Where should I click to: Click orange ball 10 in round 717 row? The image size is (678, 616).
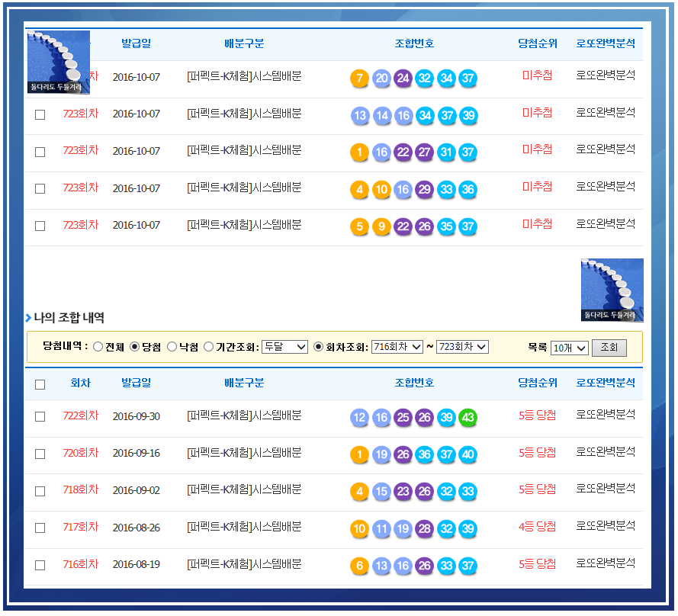[x=359, y=529]
